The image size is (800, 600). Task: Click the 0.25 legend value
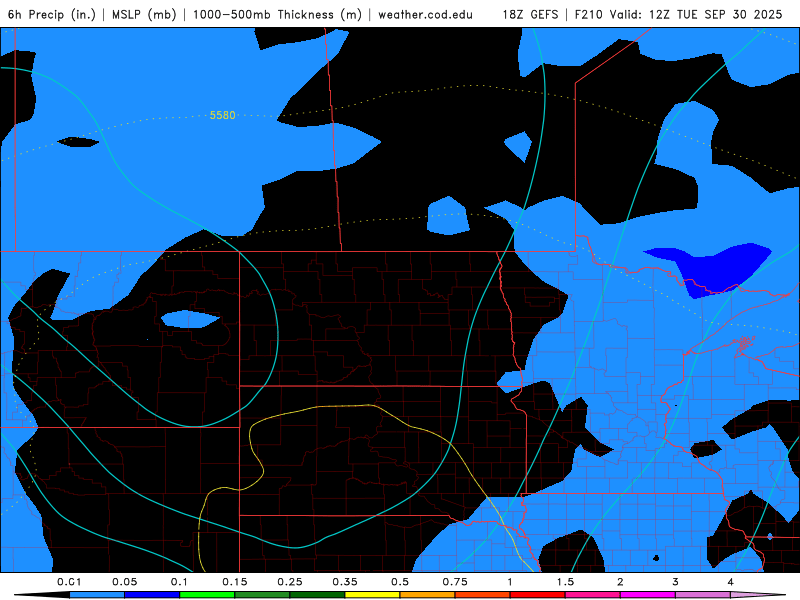point(290,582)
